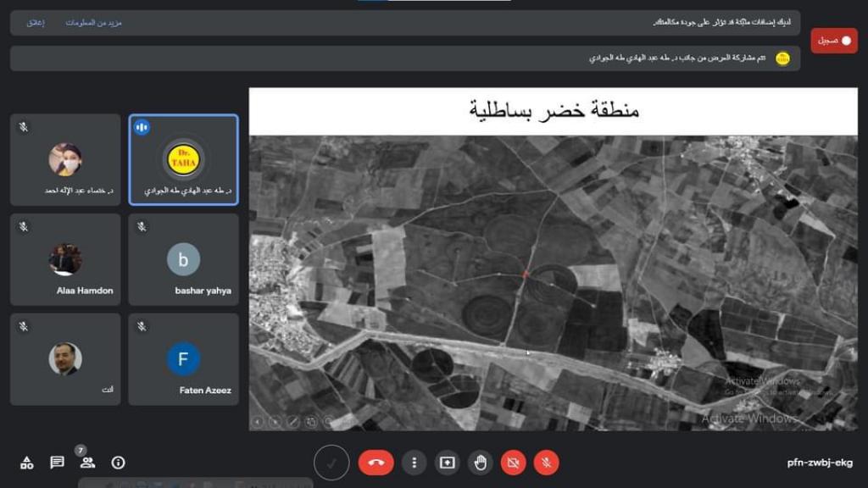
Task: Open the activities shapes icon
Action: pyautogui.click(x=27, y=463)
